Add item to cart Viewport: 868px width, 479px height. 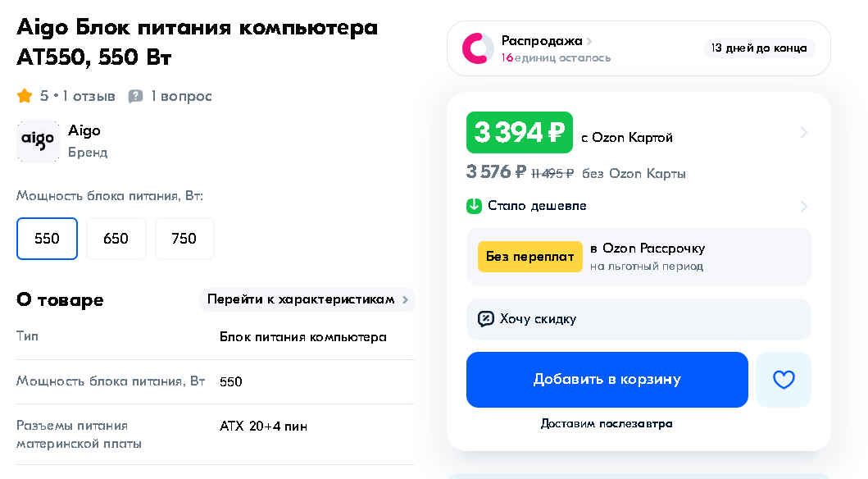[607, 380]
